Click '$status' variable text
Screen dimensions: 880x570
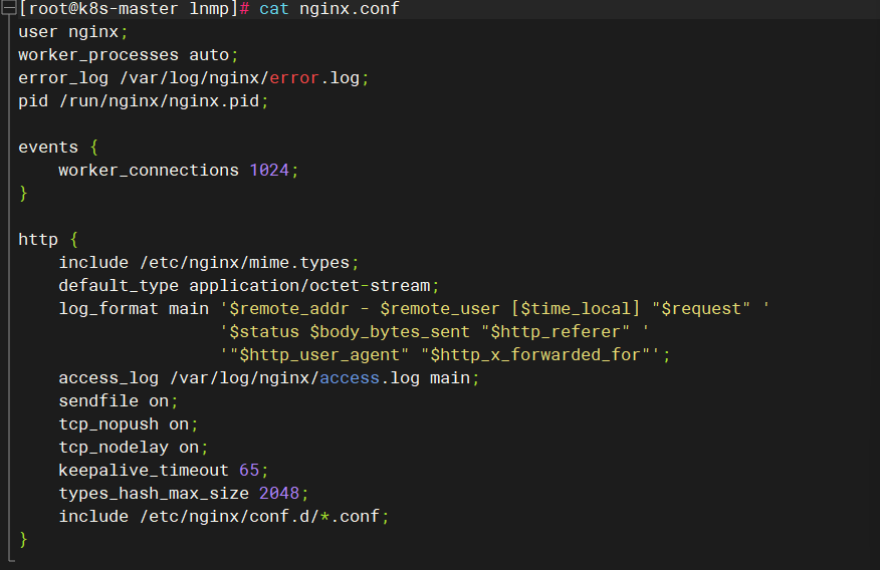[264, 332]
